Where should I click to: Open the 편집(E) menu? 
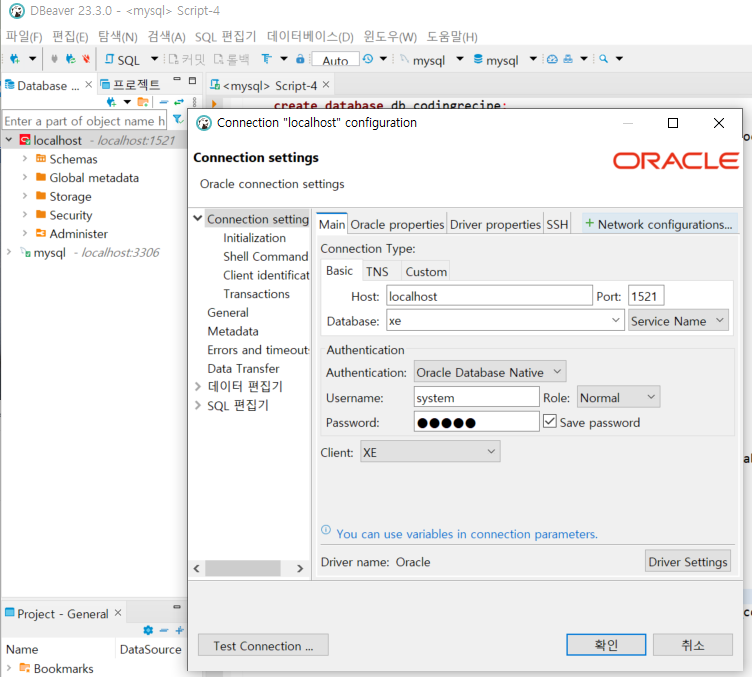coord(70,36)
